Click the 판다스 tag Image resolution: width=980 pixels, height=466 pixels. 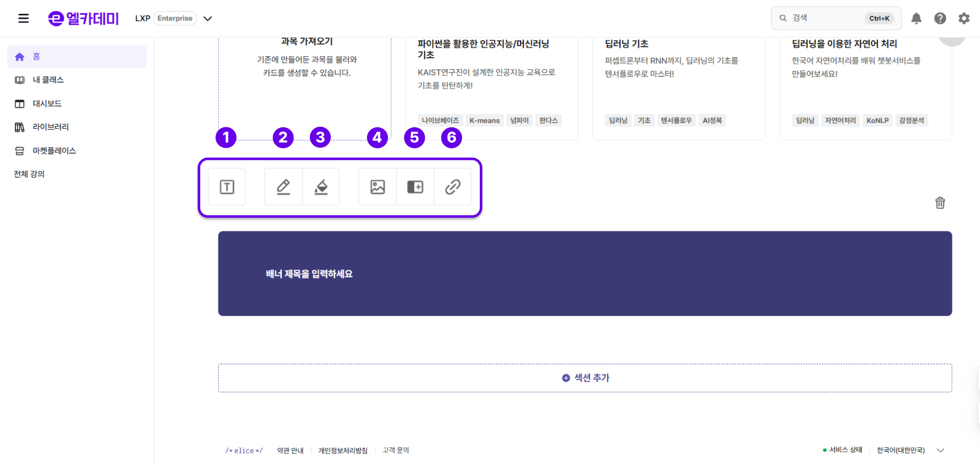point(549,121)
